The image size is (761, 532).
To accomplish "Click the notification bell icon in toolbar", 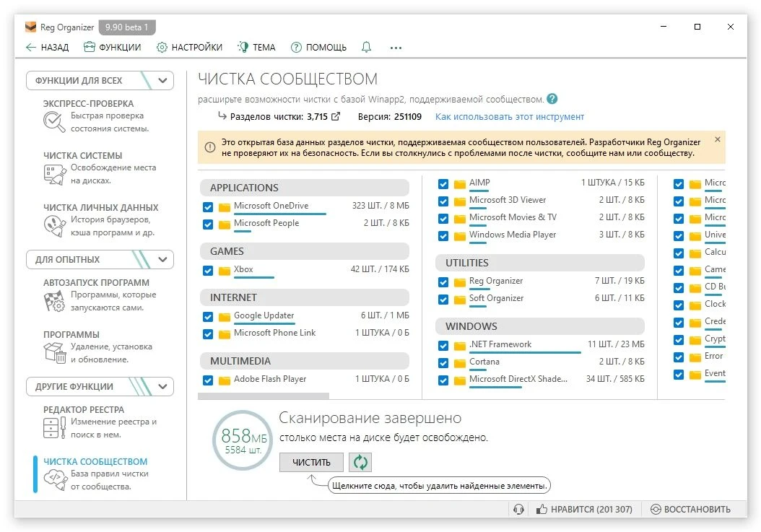I will (366, 48).
